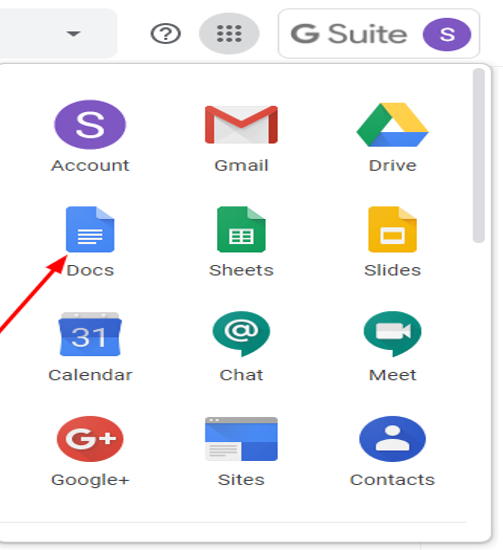Expand the search options dropdown arrow
The height and width of the screenshot is (550, 503).
(74, 34)
